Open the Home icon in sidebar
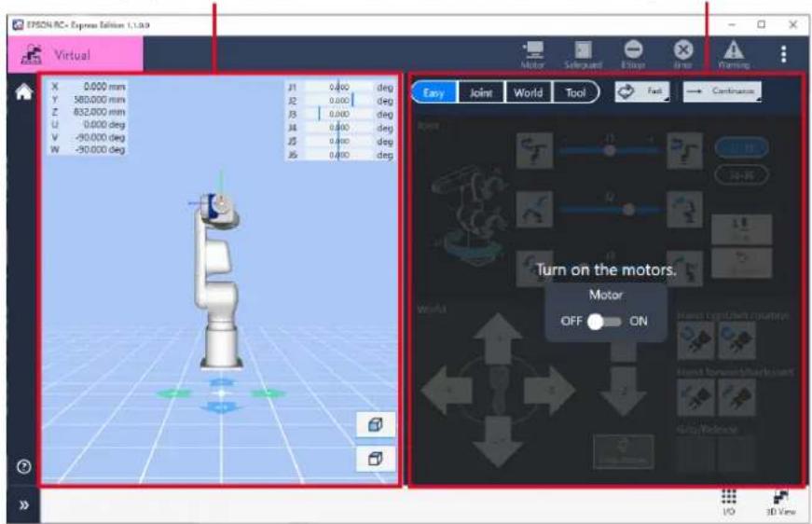This screenshot has width=812, height=524. [x=23, y=92]
